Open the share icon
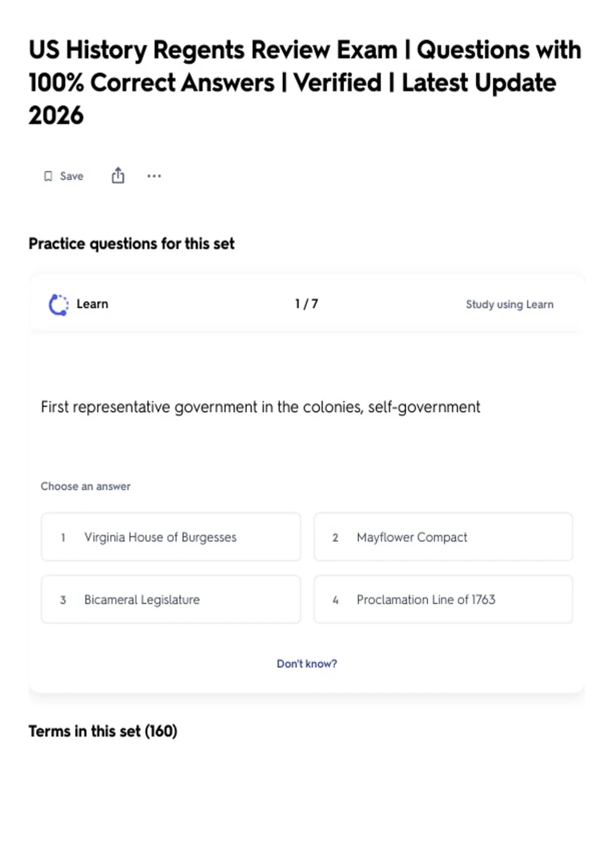 click(x=118, y=175)
